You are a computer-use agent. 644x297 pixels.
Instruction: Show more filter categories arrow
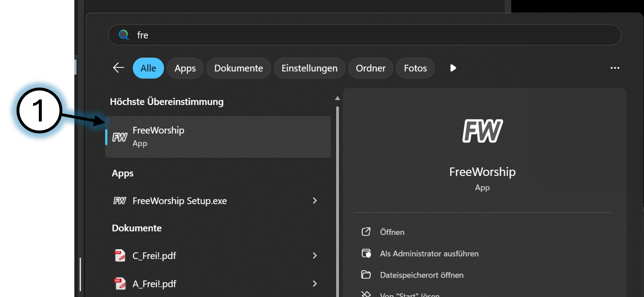point(453,68)
